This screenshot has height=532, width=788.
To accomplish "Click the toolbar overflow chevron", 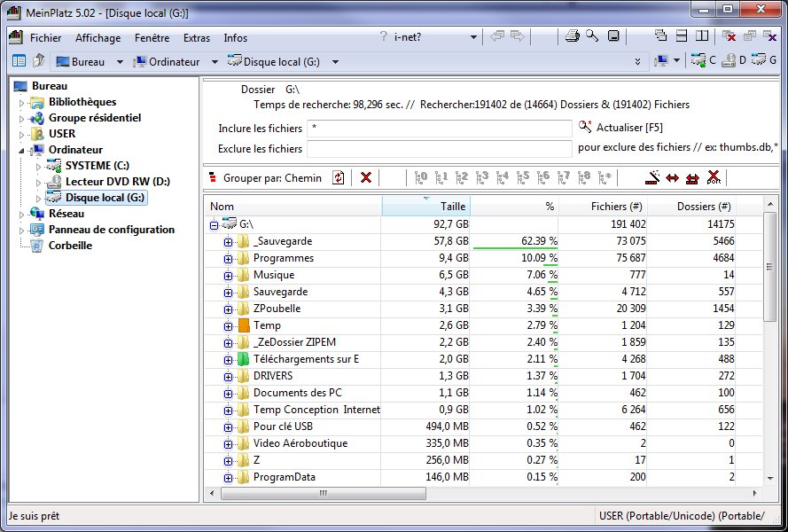I will point(637,61).
